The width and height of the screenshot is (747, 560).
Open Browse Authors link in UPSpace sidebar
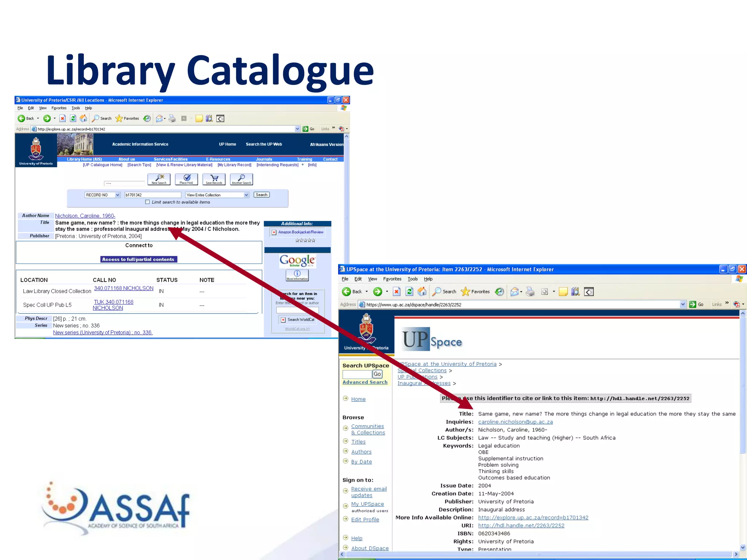pos(361,452)
